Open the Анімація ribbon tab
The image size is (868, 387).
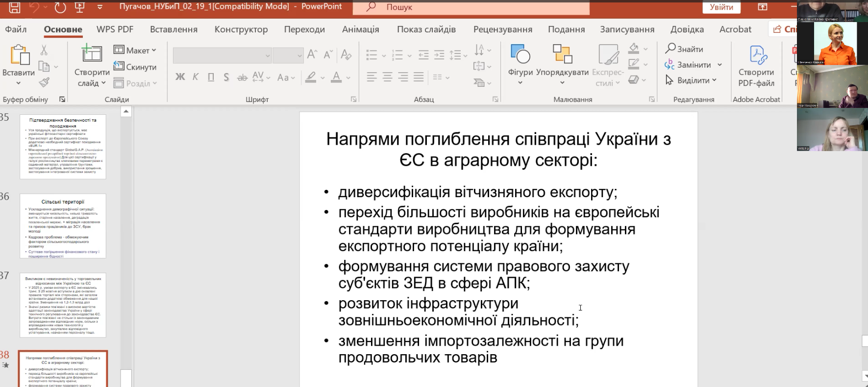pyautogui.click(x=360, y=29)
